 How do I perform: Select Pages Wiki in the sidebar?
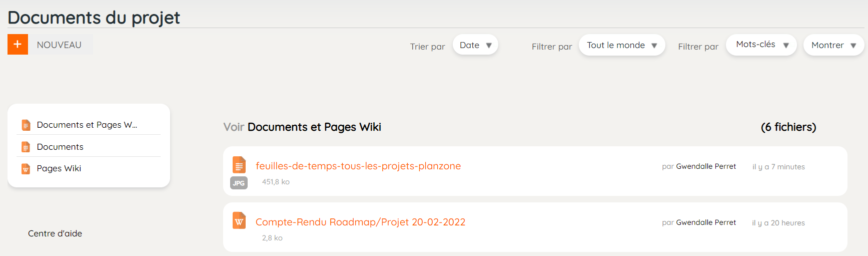[89, 168]
